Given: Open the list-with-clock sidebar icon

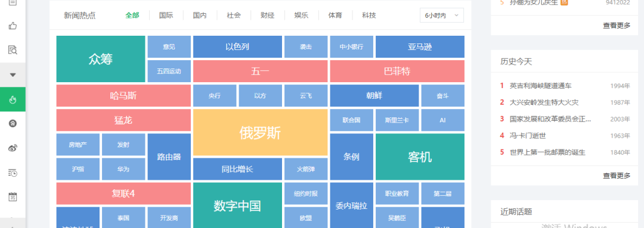Looking at the screenshot, I should [13, 173].
